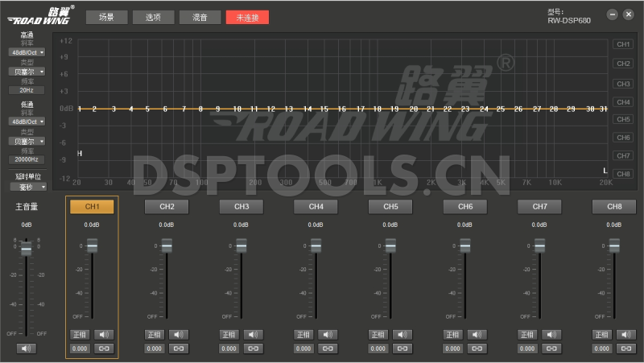644x363 pixels.
Task: Mute the CH2 channel speaker icon
Action: coord(179,335)
